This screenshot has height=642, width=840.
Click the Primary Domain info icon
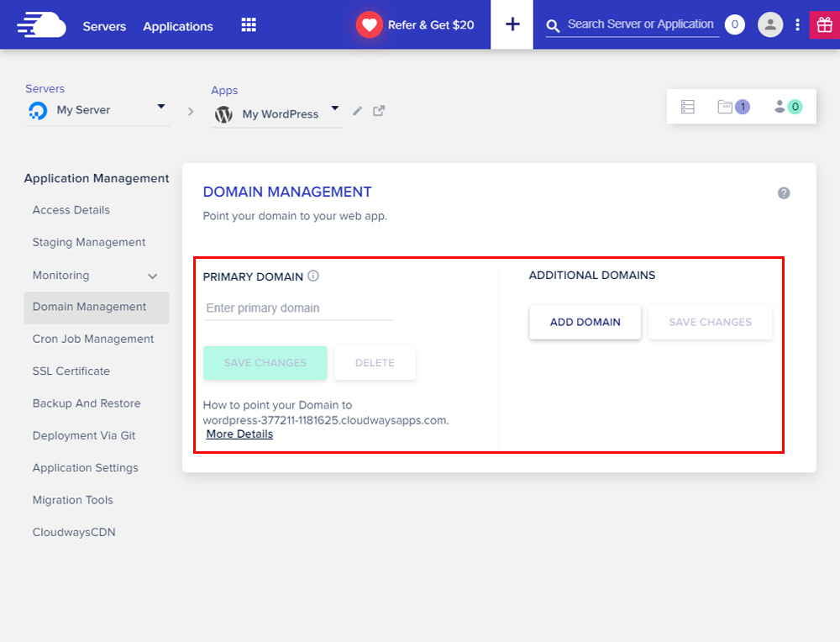point(313,276)
